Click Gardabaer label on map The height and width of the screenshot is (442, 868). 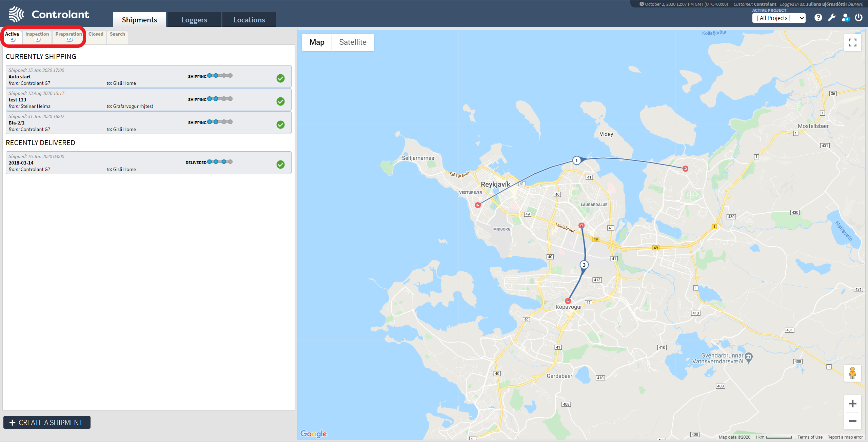pos(559,376)
